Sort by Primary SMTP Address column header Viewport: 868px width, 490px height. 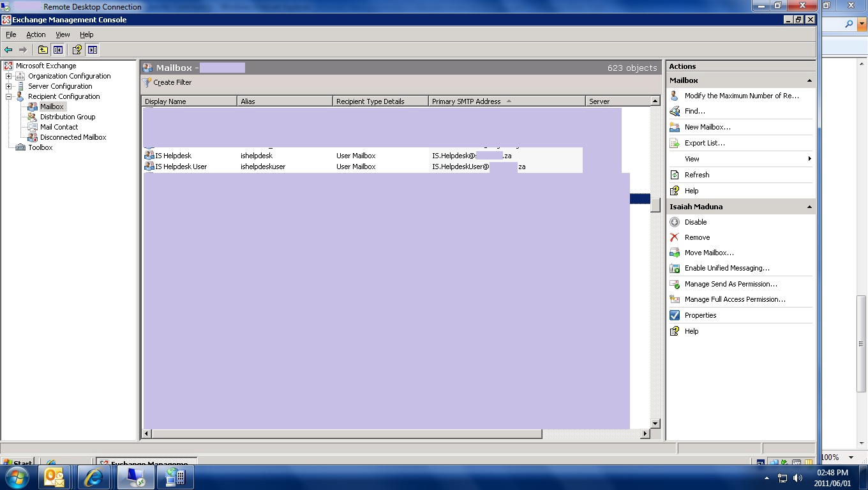[507, 101]
